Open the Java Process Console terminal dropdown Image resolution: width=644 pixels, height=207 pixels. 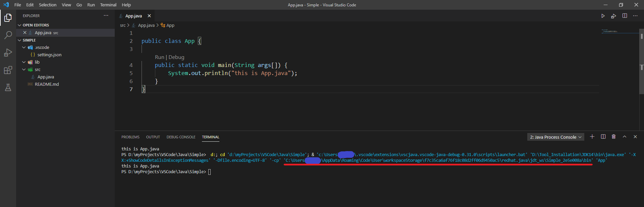tap(556, 137)
